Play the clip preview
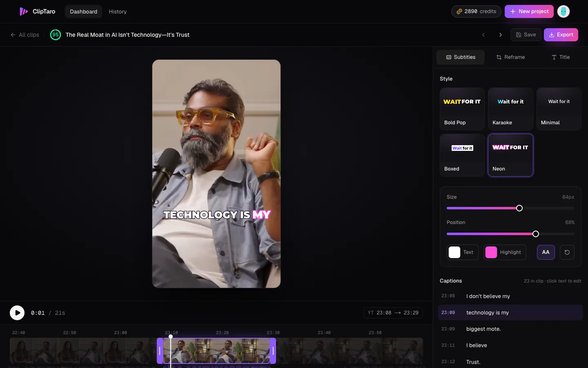Image resolution: width=588 pixels, height=368 pixels. [17, 313]
